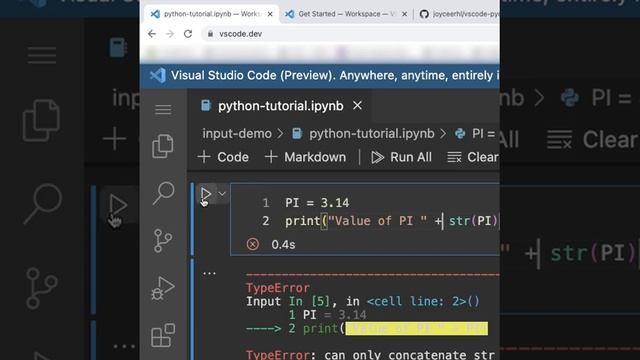The height and width of the screenshot is (360, 640).
Task: Open the Run and Debug view icon
Action: pyautogui.click(x=163, y=288)
